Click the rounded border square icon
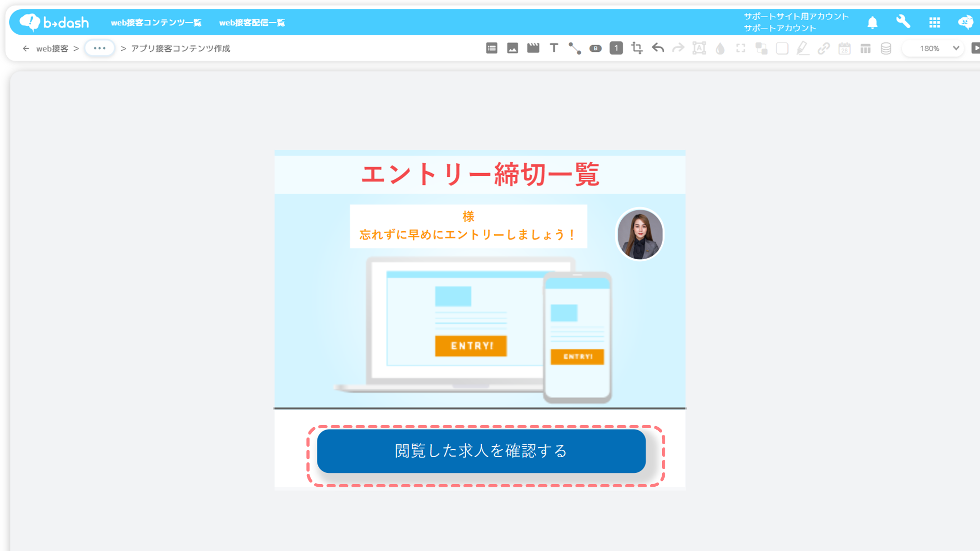 tap(782, 48)
